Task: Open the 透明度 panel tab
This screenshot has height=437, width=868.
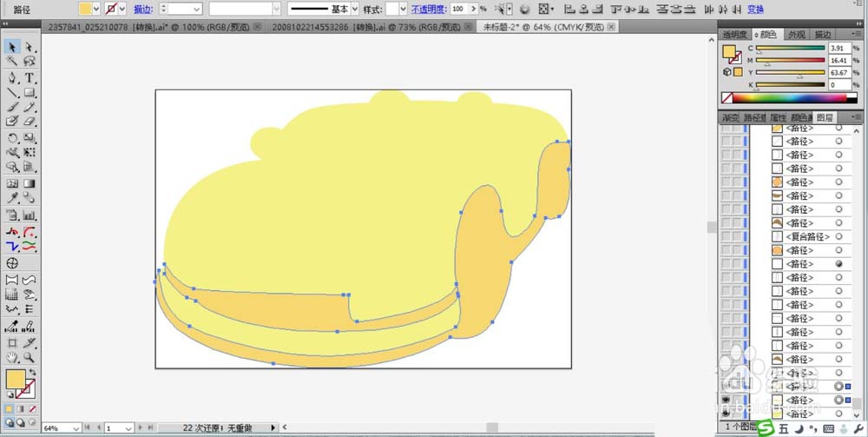Action: (734, 35)
